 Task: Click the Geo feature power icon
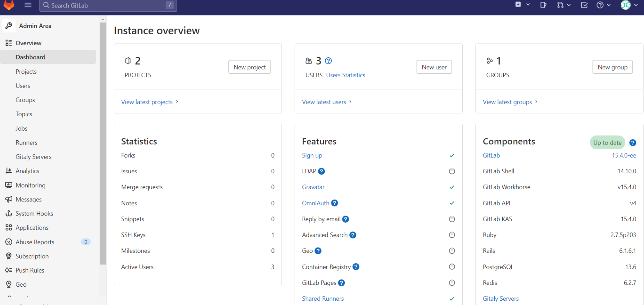pos(452,251)
